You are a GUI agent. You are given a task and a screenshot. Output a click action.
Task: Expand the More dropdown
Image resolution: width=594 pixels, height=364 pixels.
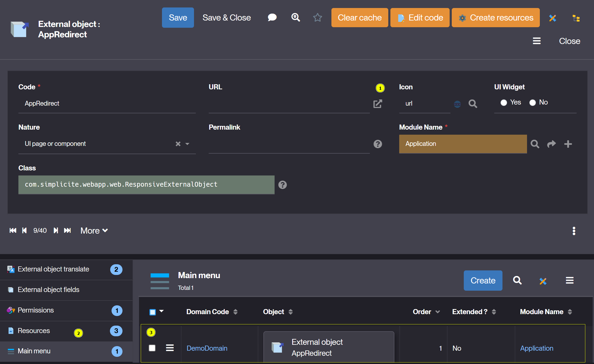(x=94, y=230)
